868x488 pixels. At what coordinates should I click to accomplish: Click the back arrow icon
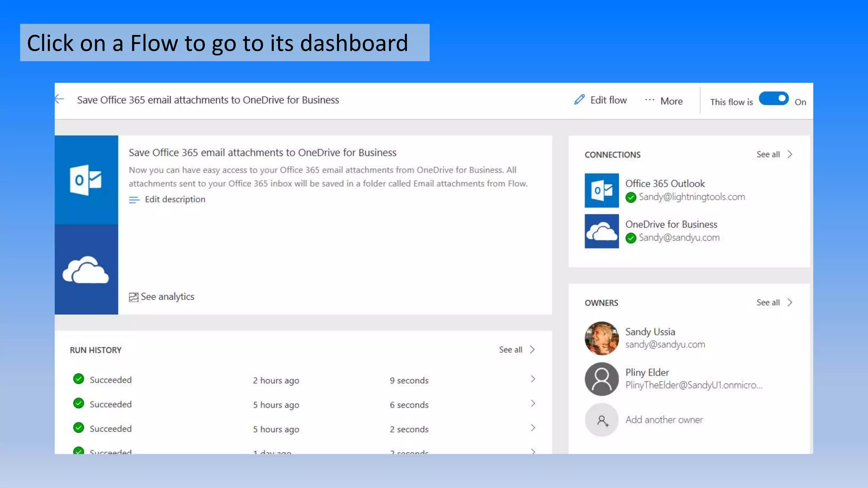59,100
